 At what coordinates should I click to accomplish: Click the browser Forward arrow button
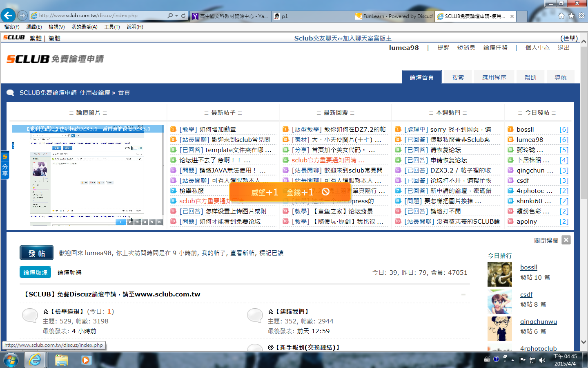point(22,16)
